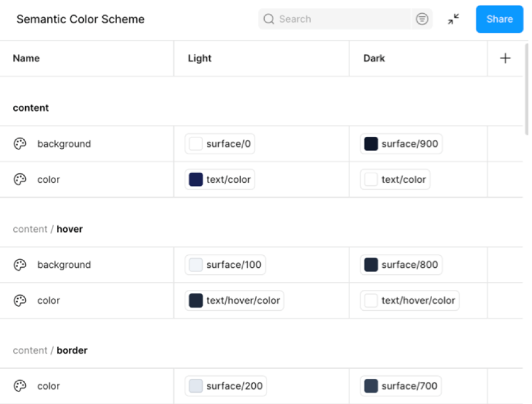
Task: Click the vertical scrollbar thumb
Action: (527, 89)
